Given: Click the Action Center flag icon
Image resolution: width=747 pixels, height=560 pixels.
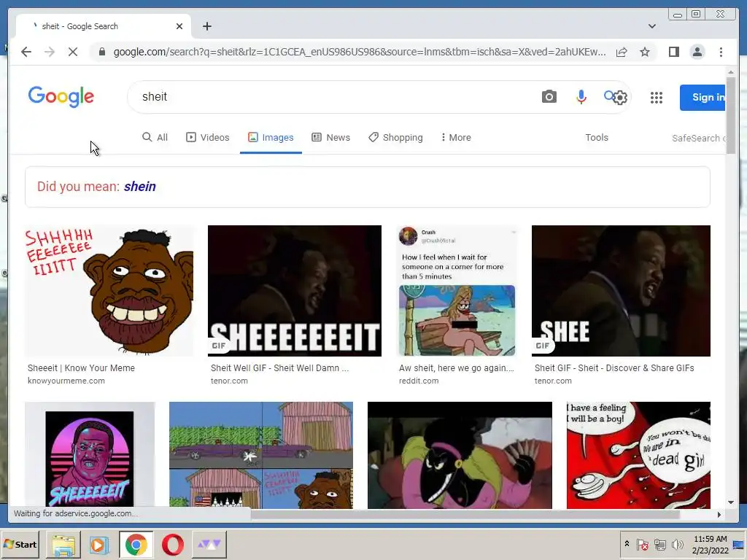Looking at the screenshot, I should (x=643, y=544).
